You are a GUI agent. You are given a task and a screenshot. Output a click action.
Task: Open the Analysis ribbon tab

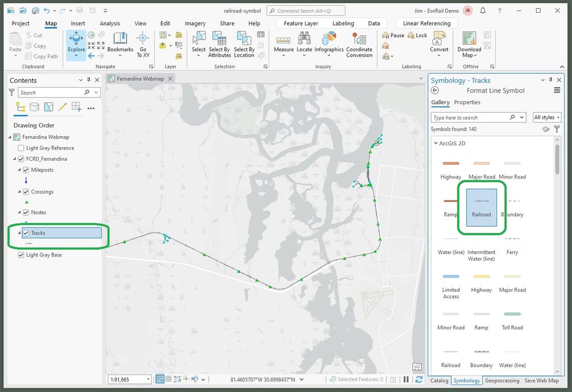tap(110, 23)
